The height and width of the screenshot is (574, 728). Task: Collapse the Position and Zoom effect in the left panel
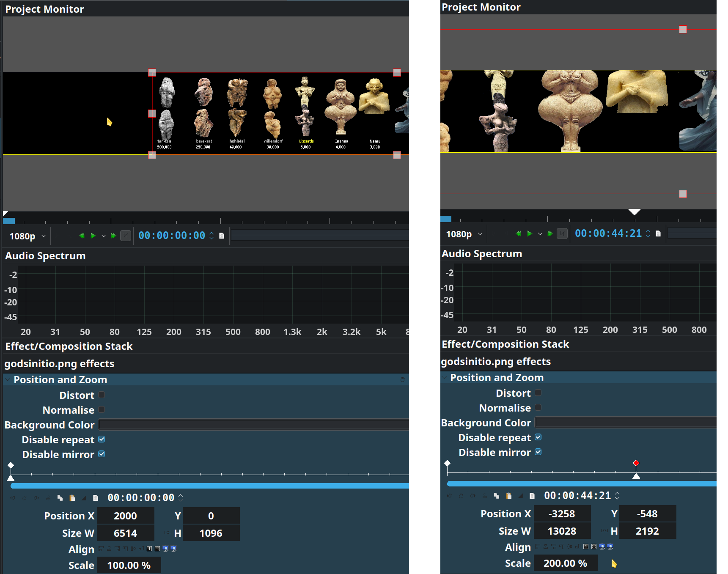8,380
